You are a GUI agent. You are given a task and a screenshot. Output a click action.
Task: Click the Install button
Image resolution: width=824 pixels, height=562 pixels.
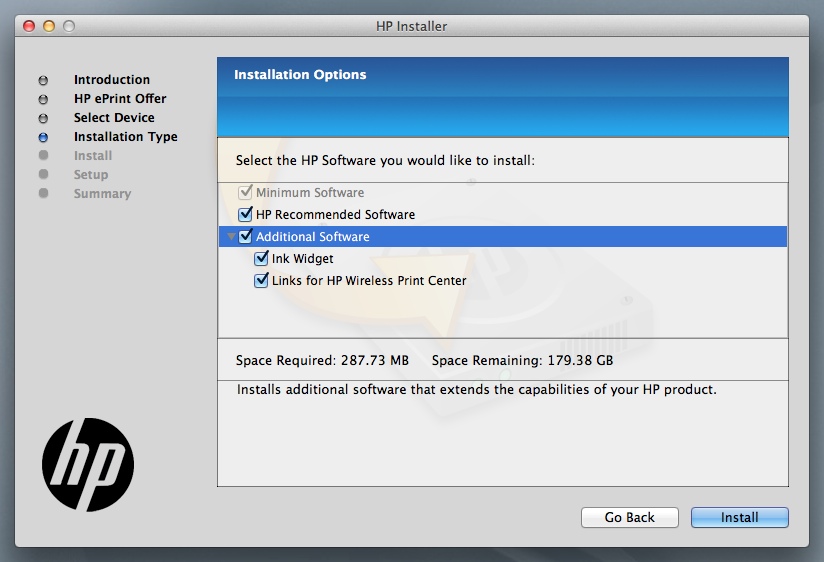point(739,517)
